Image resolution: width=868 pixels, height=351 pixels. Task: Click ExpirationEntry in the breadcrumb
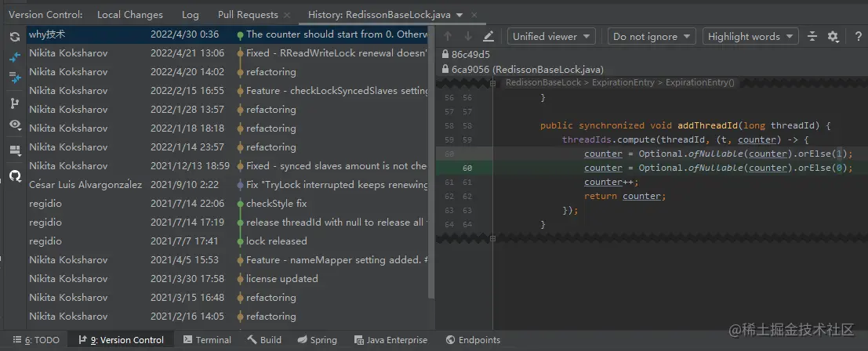tap(623, 83)
